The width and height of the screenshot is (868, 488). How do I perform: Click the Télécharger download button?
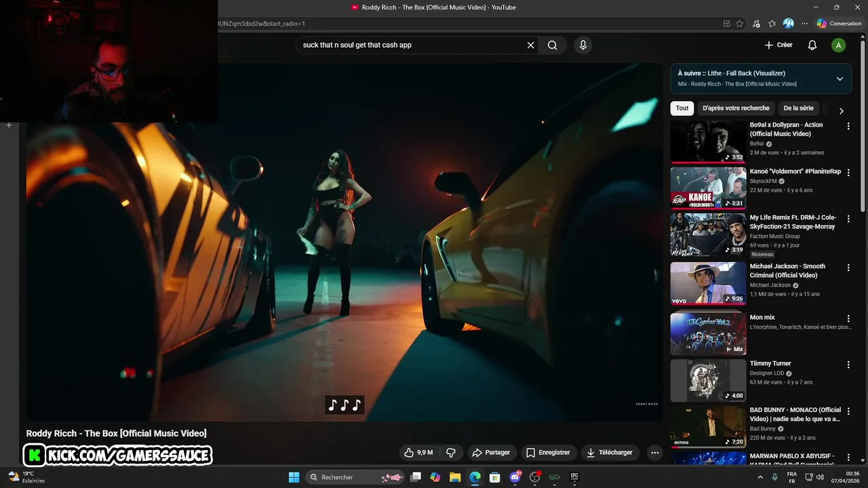pyautogui.click(x=610, y=452)
